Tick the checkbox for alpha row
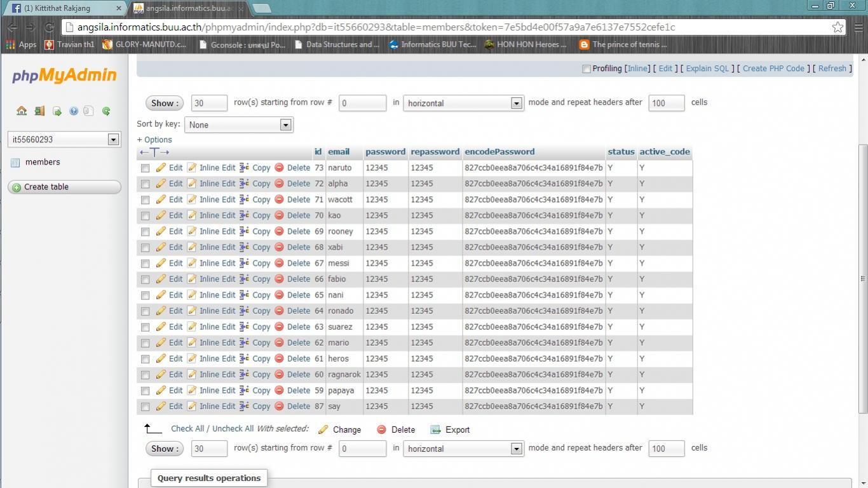Viewport: 868px width, 488px height. [x=145, y=184]
